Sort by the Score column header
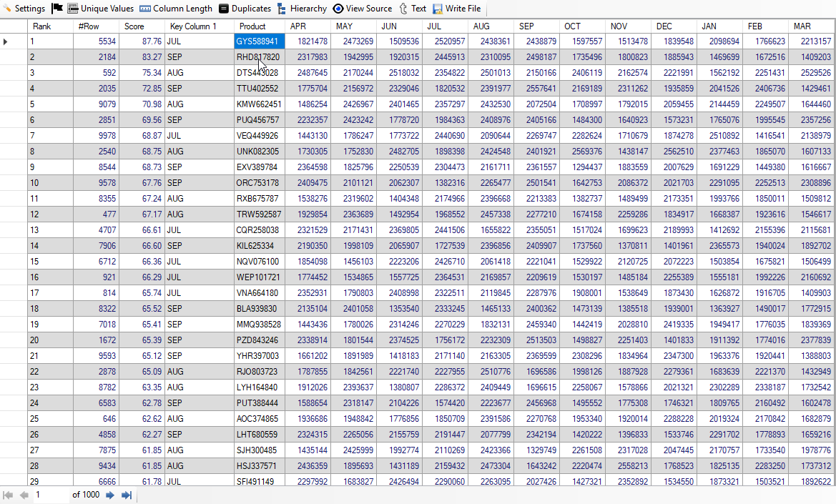The height and width of the screenshot is (504, 836). point(141,26)
